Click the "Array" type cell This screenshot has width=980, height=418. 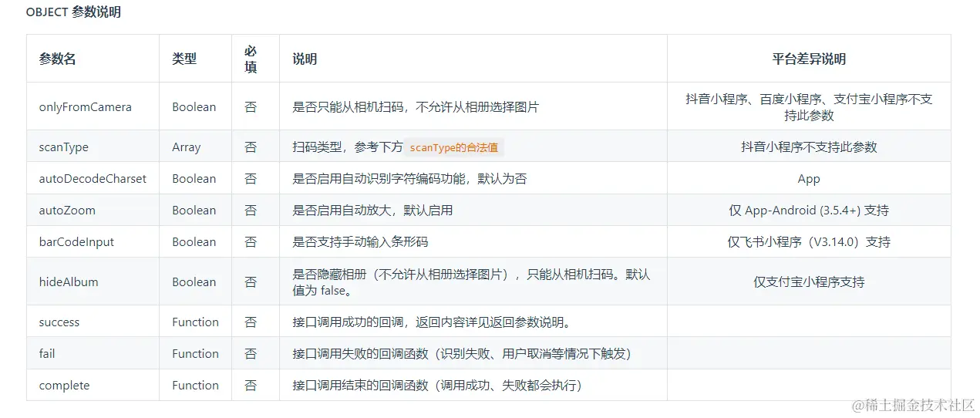(x=186, y=147)
